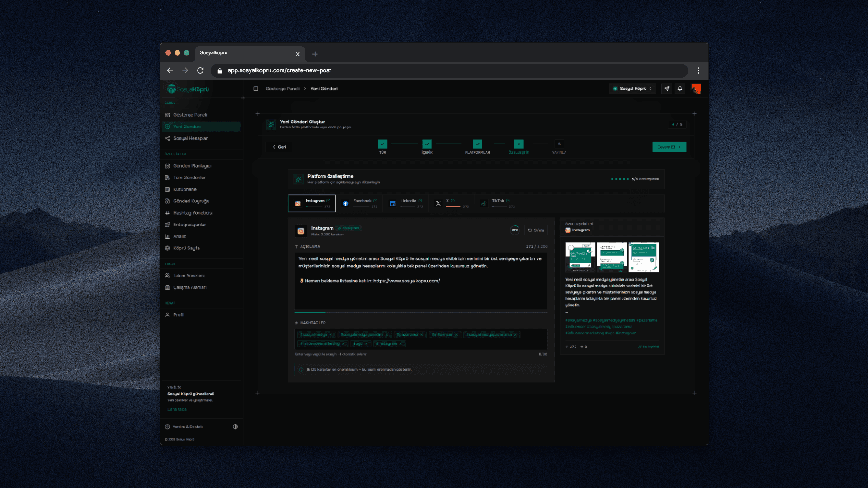868x488 pixels.
Task: Select step 5 YAYINLA marker
Action: click(x=559, y=144)
